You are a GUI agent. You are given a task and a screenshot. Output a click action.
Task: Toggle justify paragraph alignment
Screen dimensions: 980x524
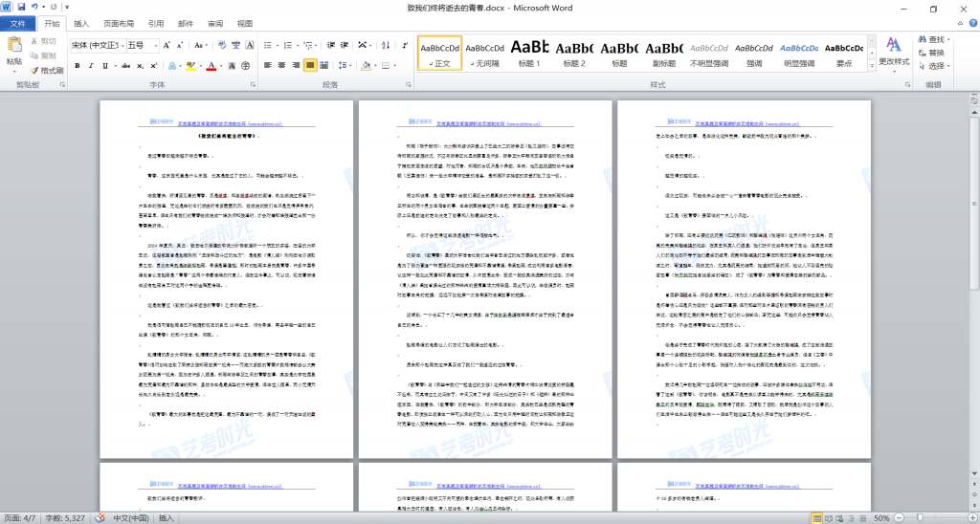click(x=310, y=66)
